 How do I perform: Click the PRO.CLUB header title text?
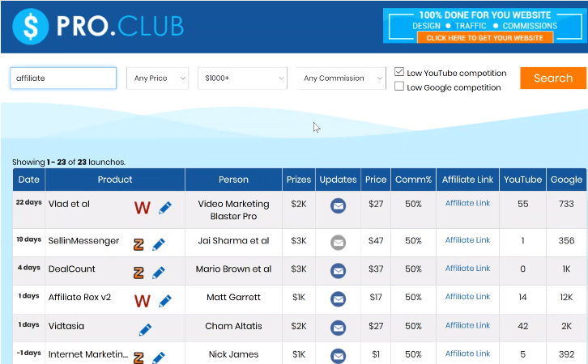pos(121,26)
